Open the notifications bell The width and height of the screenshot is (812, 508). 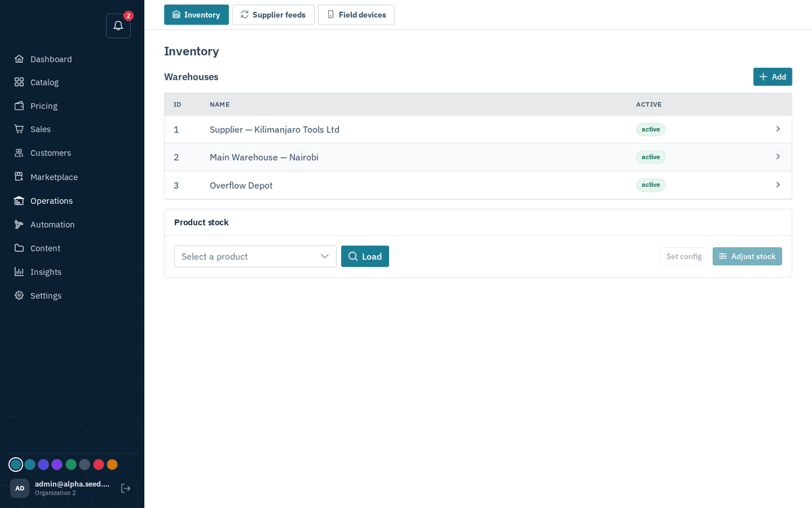(x=118, y=26)
